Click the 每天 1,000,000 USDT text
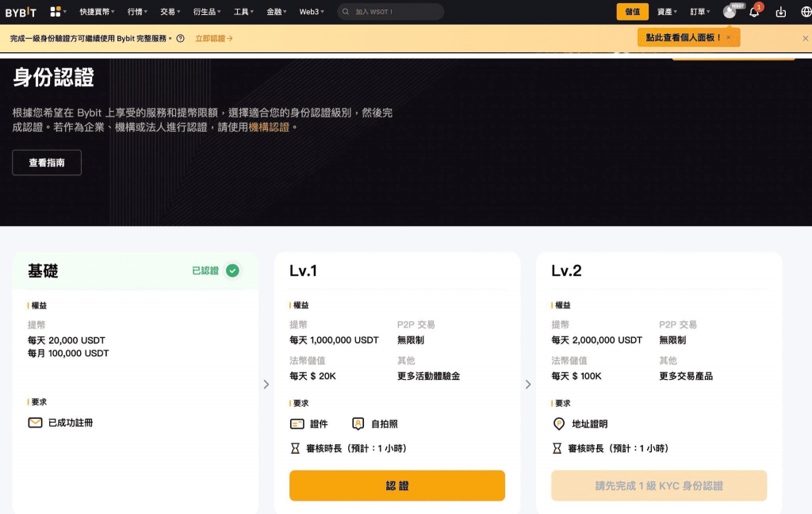812x514 pixels. click(x=334, y=340)
